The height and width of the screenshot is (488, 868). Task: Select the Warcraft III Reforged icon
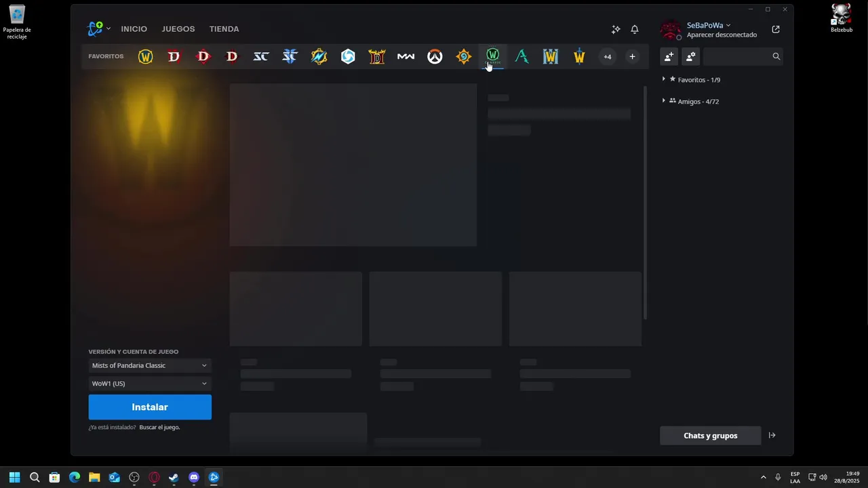pyautogui.click(x=551, y=57)
